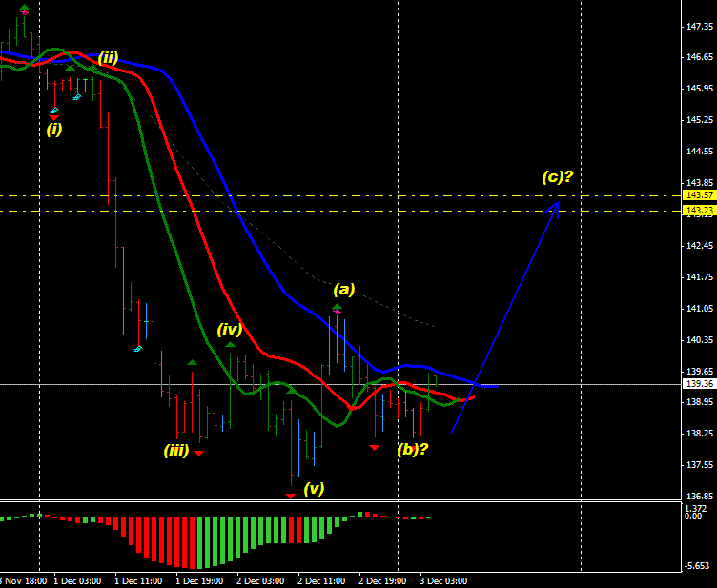Select the (a) wave label
717x588 pixels.
344,289
